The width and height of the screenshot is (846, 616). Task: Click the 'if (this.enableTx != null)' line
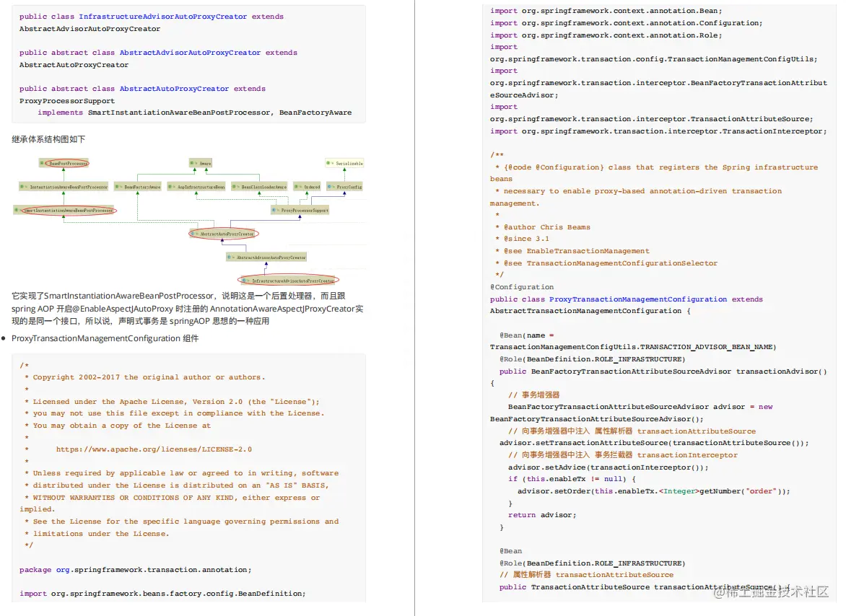click(x=572, y=478)
